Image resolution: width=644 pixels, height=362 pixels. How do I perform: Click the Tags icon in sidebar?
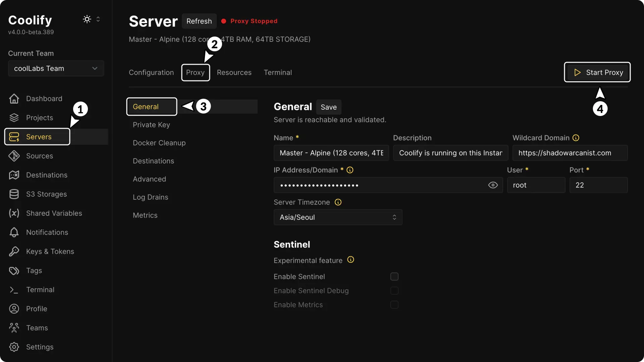coord(14,270)
